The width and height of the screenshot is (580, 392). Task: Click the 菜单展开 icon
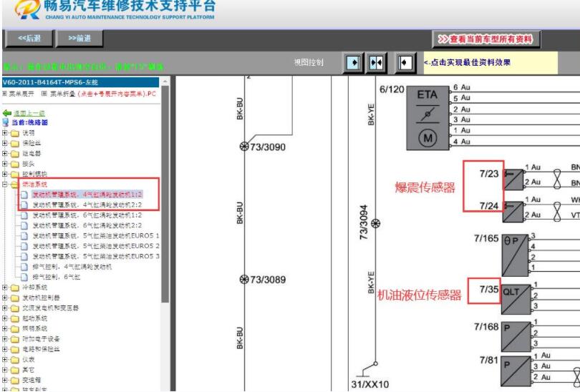(x=4, y=94)
